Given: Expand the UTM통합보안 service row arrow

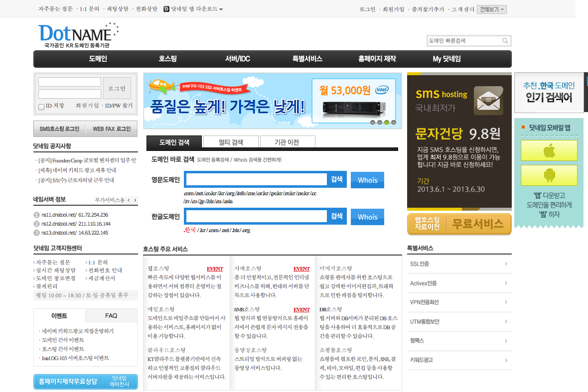Looking at the screenshot, I should pyautogui.click(x=506, y=322).
